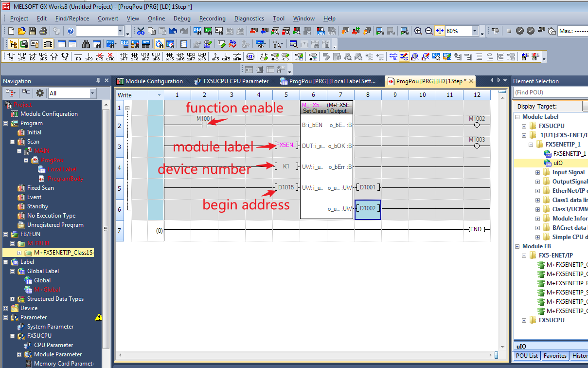The image size is (588, 368).
Task: Click the Cut scissors icon
Action: (x=141, y=31)
